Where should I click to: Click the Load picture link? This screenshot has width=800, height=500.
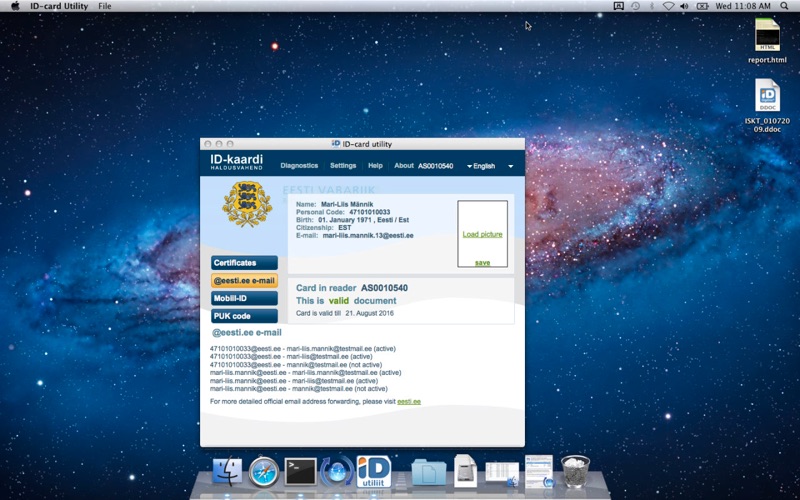482,234
